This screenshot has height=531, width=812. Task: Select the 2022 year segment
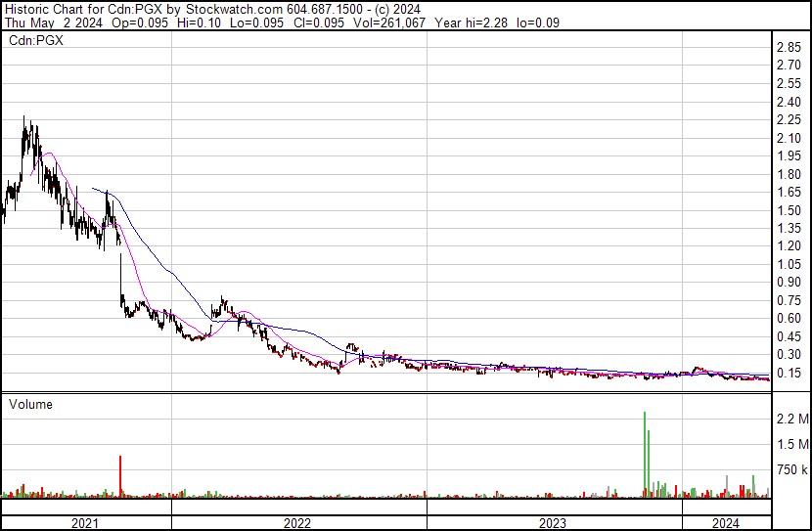[298, 523]
